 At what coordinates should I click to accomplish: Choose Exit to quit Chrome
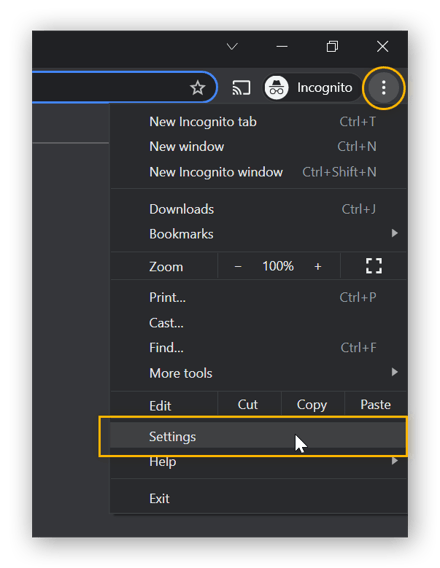tap(259, 498)
